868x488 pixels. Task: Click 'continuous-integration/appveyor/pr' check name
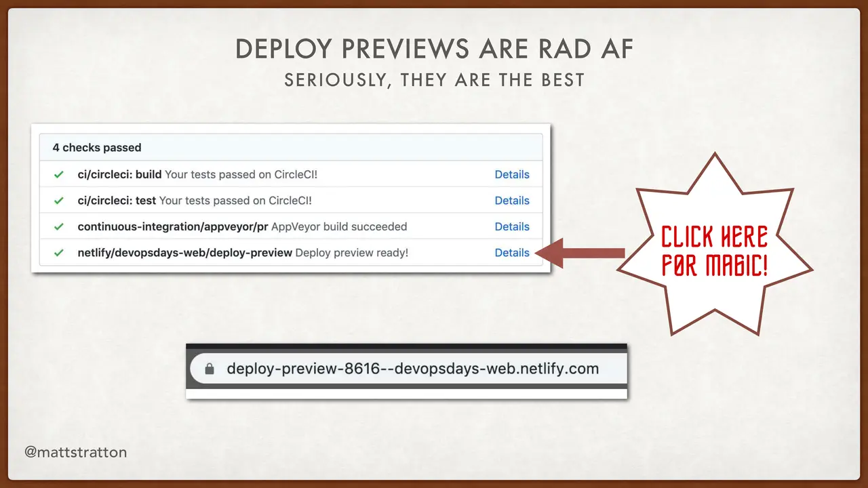pos(172,226)
